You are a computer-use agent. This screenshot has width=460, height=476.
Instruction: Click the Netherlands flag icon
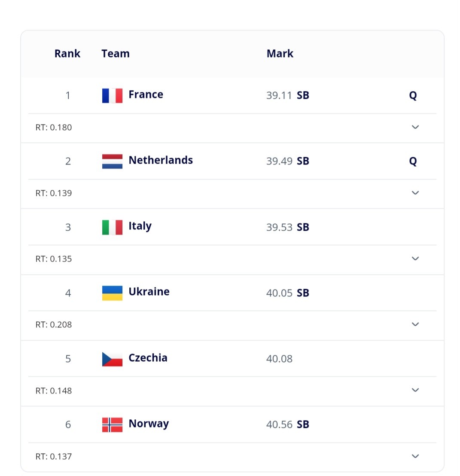(112, 161)
